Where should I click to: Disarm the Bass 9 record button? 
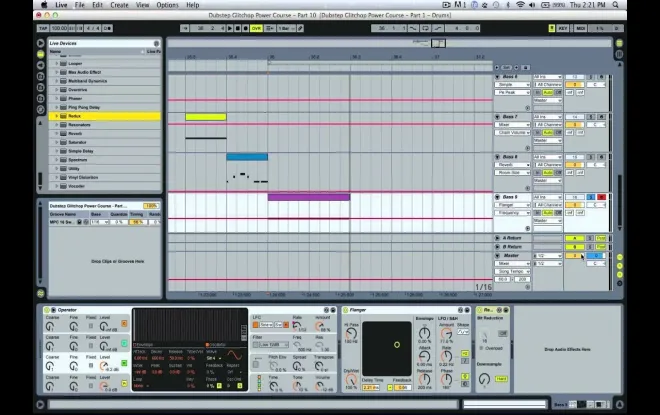coord(601,197)
